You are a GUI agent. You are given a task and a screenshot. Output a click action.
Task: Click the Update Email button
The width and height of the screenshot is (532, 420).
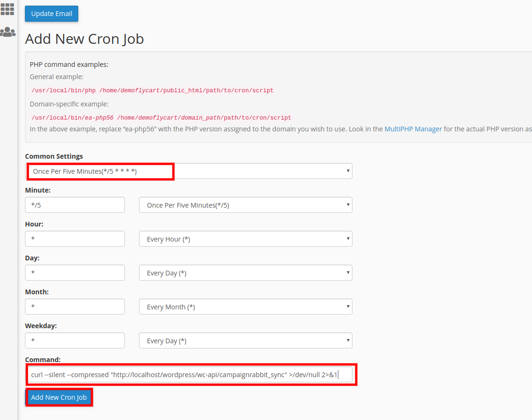click(51, 14)
